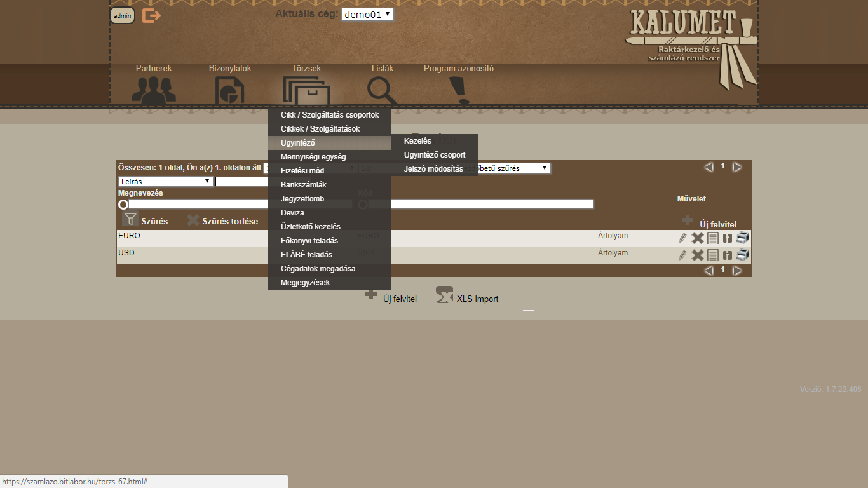Click the XLS Import icon

[x=445, y=295]
